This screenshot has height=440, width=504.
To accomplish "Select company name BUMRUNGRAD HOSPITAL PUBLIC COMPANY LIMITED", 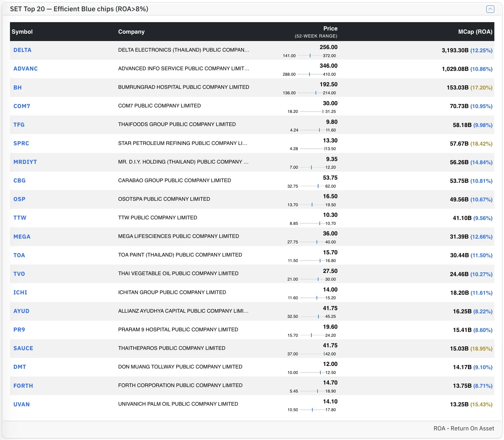I will pos(184,87).
